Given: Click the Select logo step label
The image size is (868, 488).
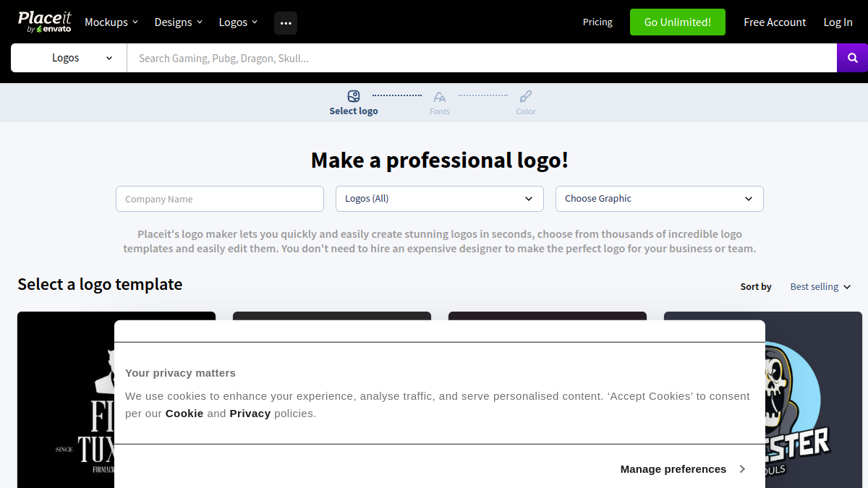Looking at the screenshot, I should pyautogui.click(x=354, y=111).
